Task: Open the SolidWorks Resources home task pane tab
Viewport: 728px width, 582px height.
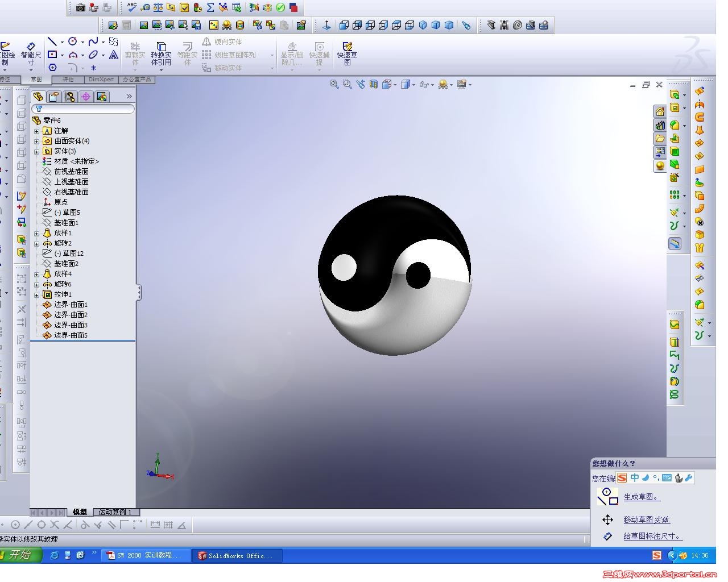Action: point(660,111)
